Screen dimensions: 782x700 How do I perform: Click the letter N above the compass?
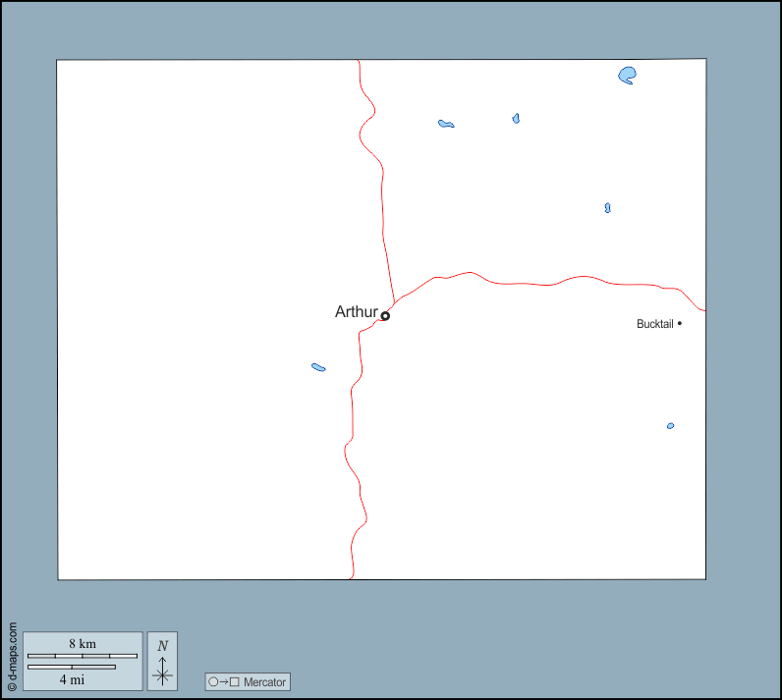[163, 646]
